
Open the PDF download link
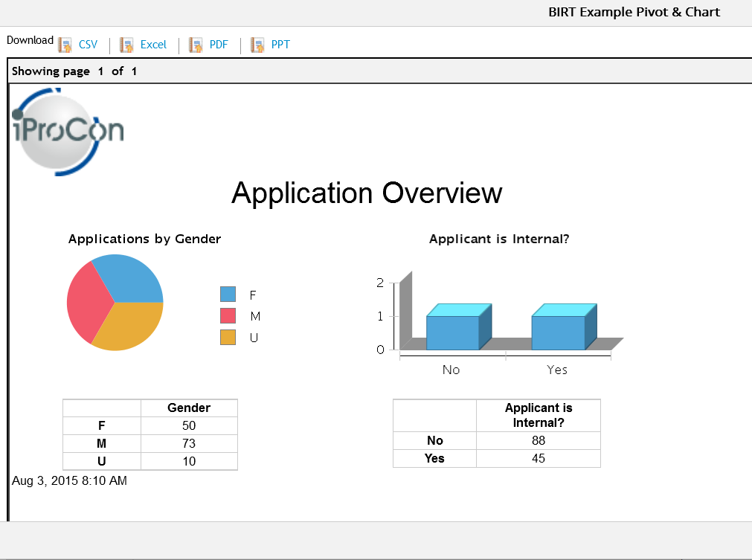pos(219,45)
